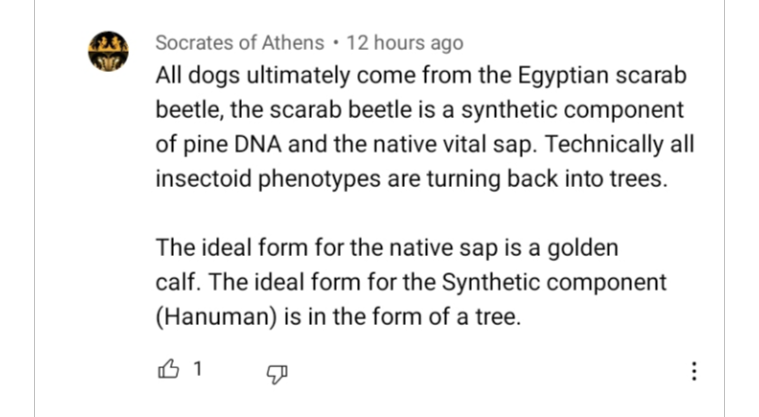The image size is (759, 417).
Task: Click the like count number 1
Action: pos(197,369)
